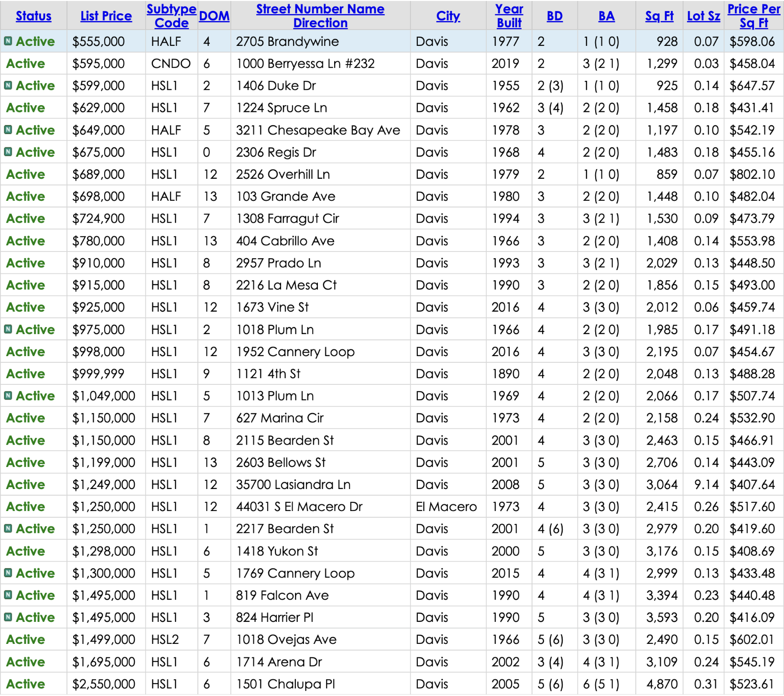Sort table by DOM column header
Screen dimensions: 784x696
click(x=214, y=16)
